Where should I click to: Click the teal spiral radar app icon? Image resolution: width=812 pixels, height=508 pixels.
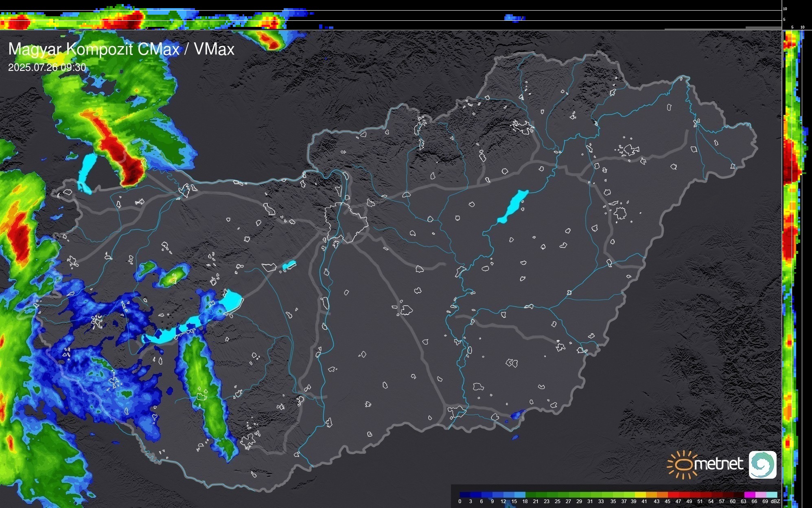(x=762, y=464)
